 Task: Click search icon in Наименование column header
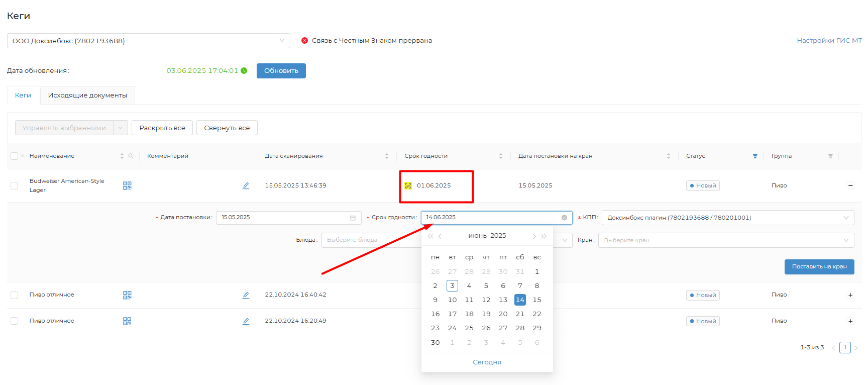coord(131,156)
